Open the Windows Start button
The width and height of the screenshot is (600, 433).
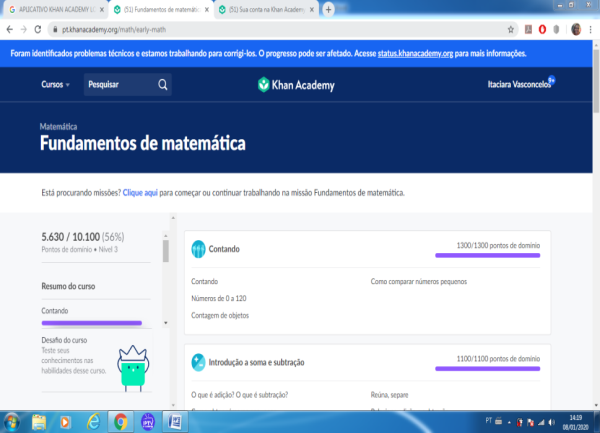point(12,422)
